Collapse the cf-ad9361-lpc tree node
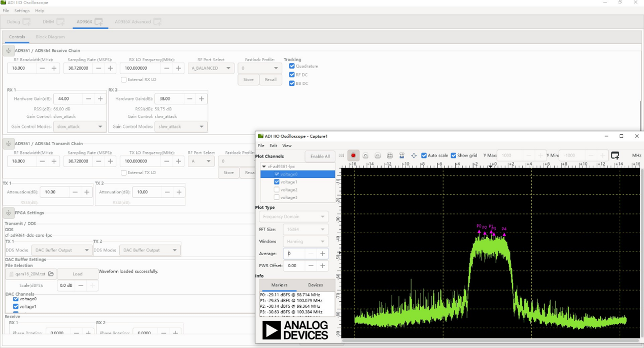644x348 pixels. 264,167
